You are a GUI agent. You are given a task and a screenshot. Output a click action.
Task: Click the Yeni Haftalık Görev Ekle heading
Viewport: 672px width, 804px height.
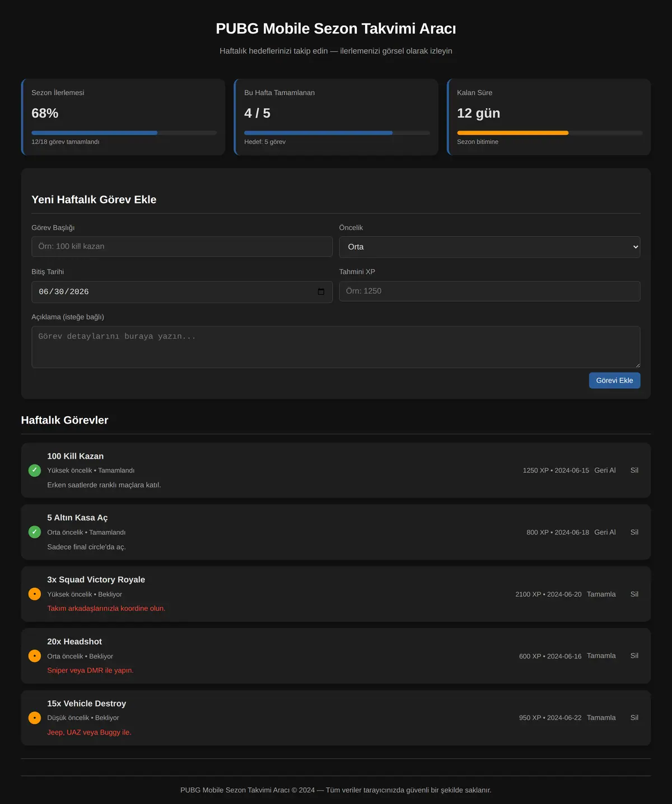(94, 199)
